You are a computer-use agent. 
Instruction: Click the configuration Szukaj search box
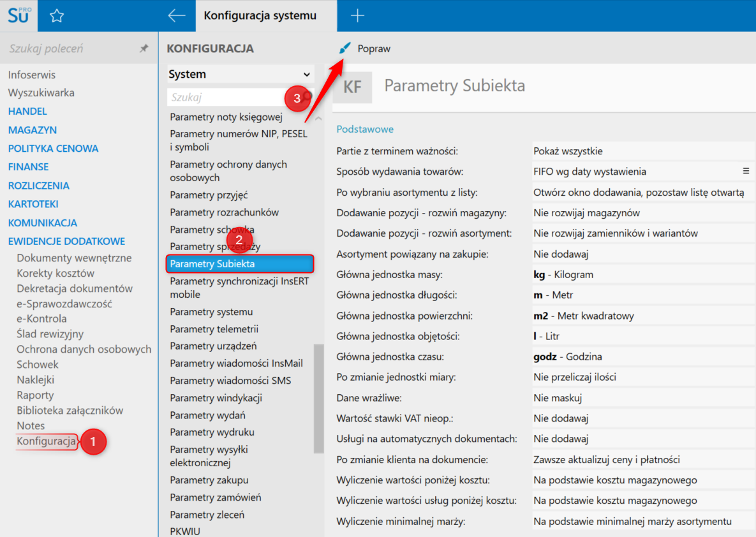pos(240,98)
